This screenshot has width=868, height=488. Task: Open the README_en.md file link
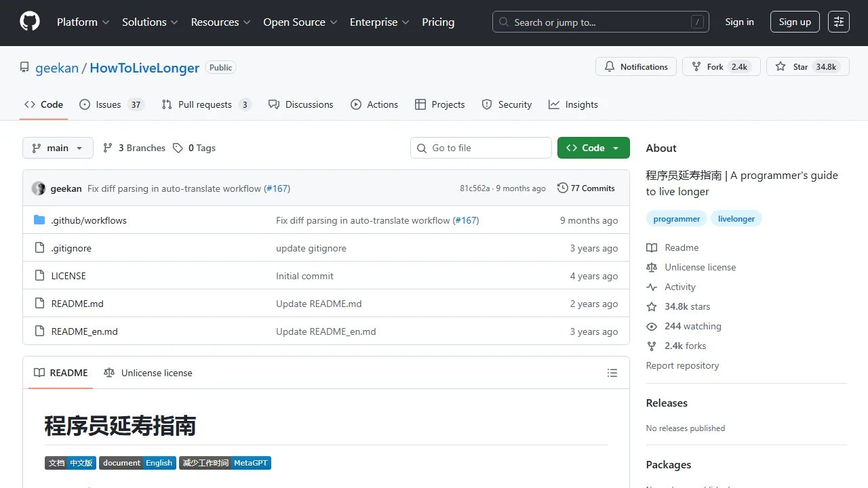coord(84,331)
